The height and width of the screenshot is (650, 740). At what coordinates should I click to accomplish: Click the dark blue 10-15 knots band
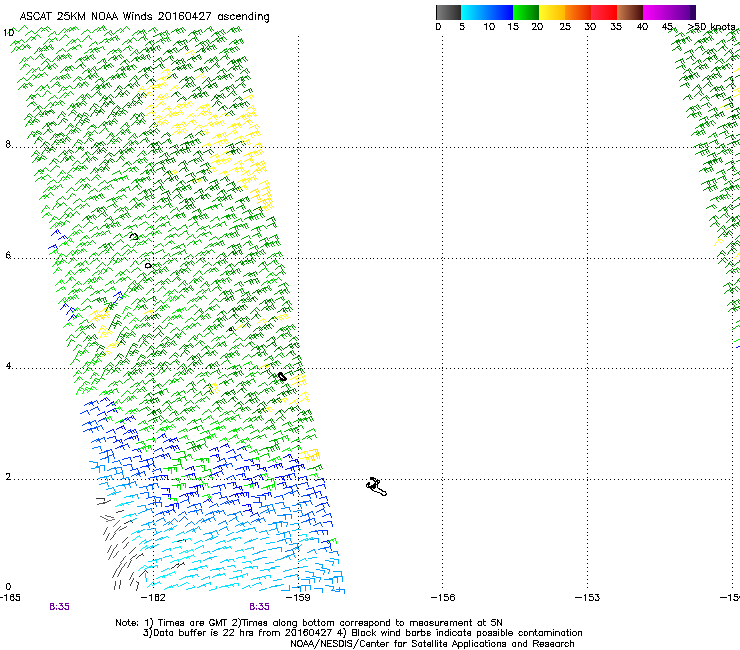point(500,12)
